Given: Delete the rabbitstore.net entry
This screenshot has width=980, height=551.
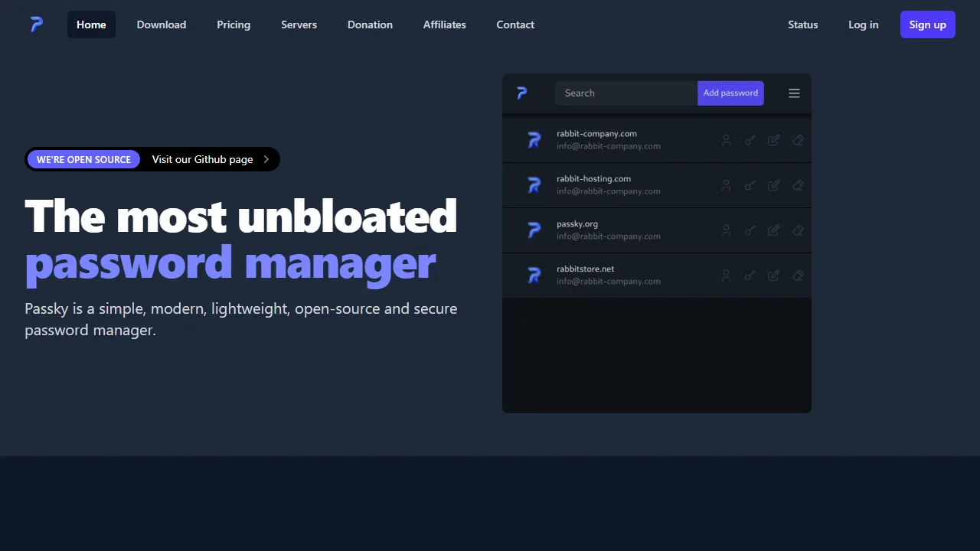Looking at the screenshot, I should point(798,275).
